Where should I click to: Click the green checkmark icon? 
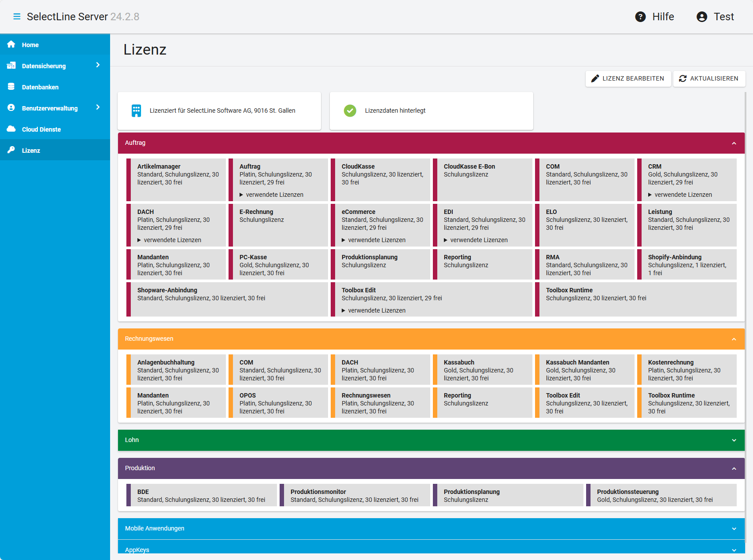click(x=350, y=111)
